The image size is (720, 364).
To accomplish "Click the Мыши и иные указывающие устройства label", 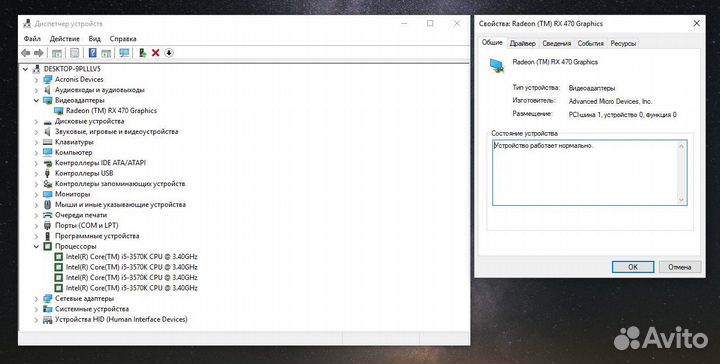I will point(120,205).
